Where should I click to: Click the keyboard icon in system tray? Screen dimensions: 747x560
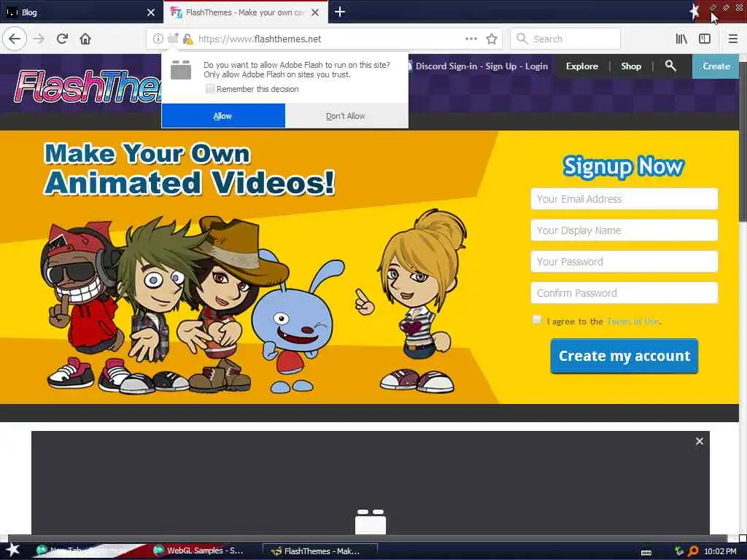click(646, 552)
